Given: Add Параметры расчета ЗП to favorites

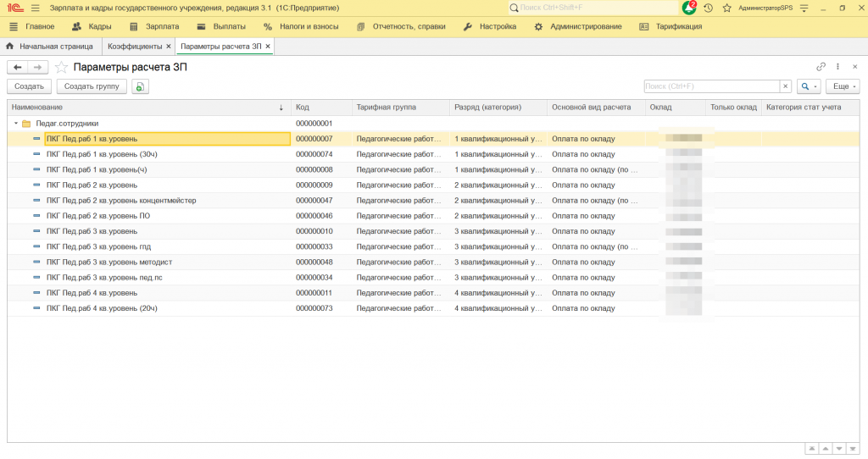Looking at the screenshot, I should click(x=61, y=68).
